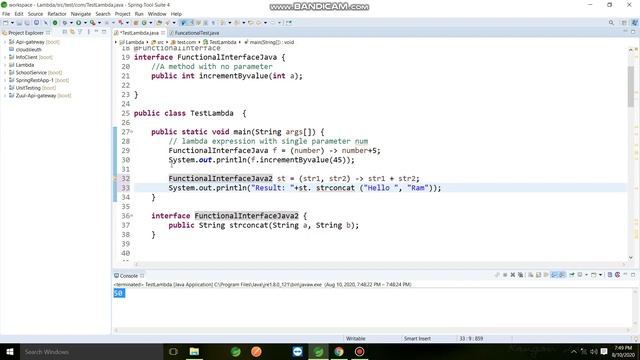640x360 pixels.
Task: Click Remove Launch X icon in Console toolbar
Action: tap(513, 275)
